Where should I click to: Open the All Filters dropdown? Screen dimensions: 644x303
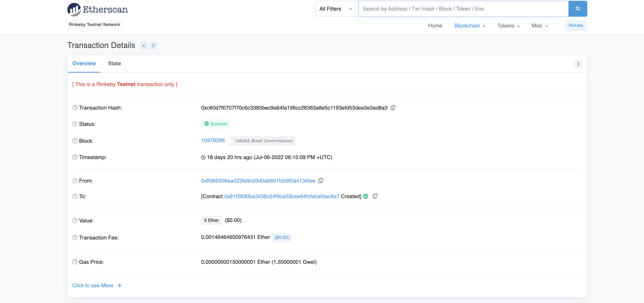coord(337,9)
